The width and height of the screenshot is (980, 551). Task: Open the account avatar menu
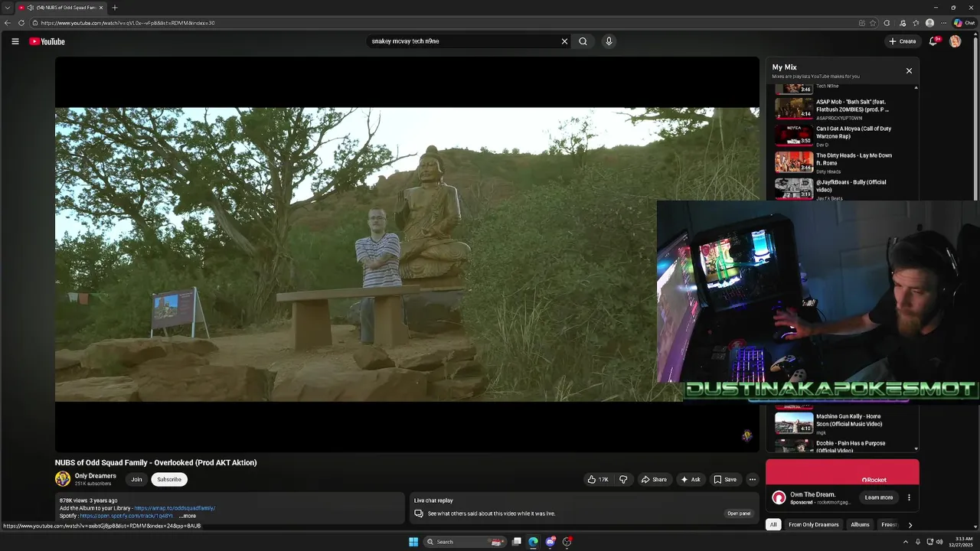[x=955, y=41]
